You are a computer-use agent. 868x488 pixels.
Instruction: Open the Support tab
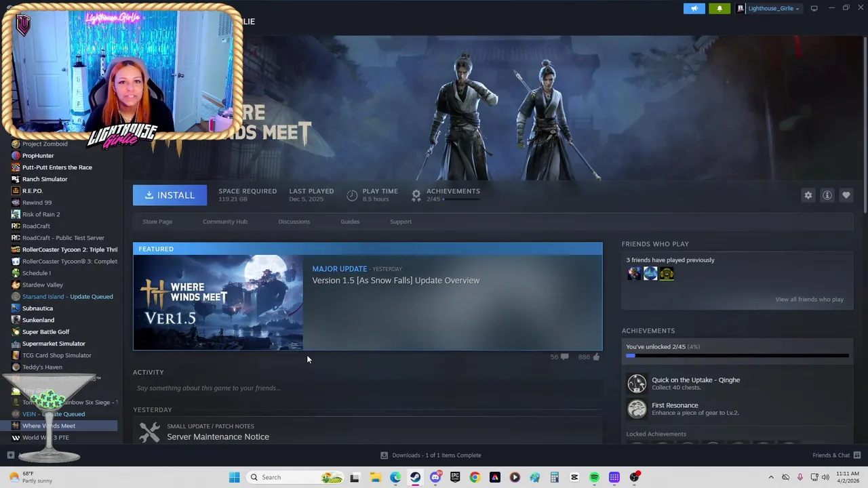[400, 222]
